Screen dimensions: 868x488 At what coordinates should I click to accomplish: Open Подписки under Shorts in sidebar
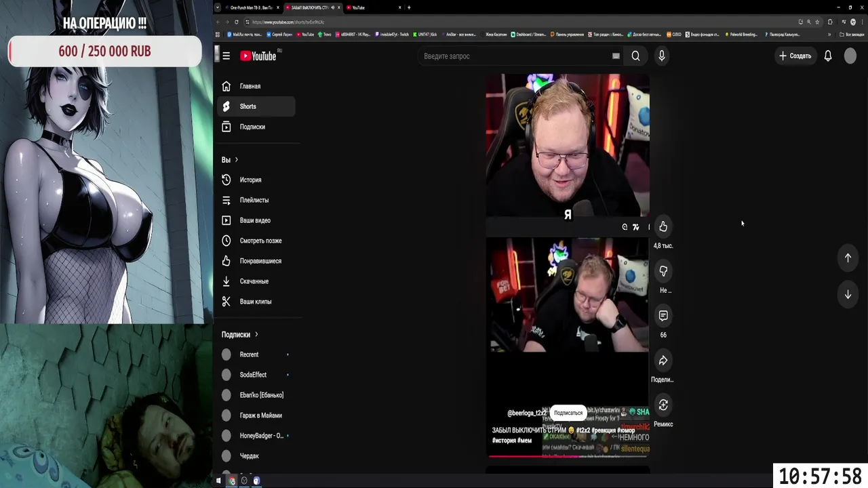(256, 127)
